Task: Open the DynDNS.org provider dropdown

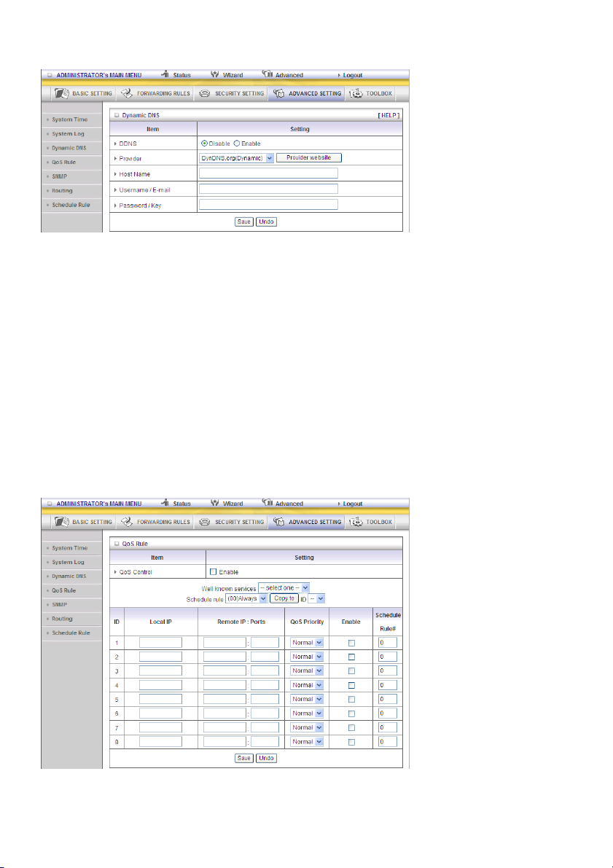Action: (x=236, y=157)
